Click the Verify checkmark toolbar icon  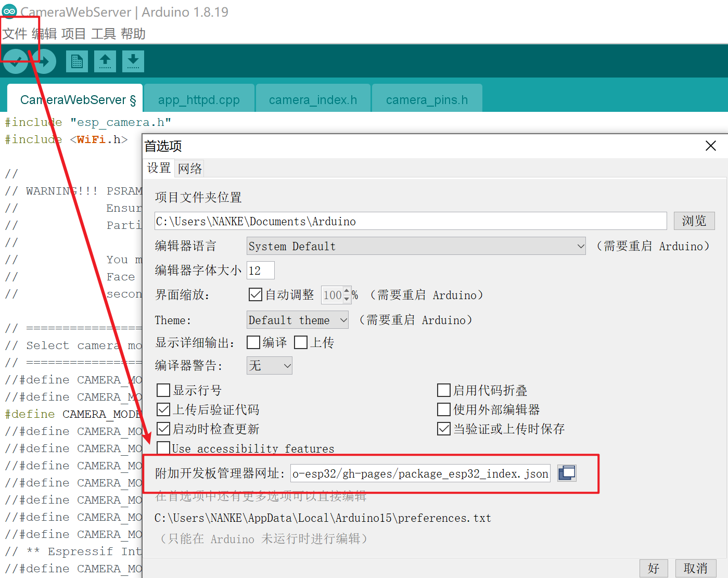pos(16,61)
